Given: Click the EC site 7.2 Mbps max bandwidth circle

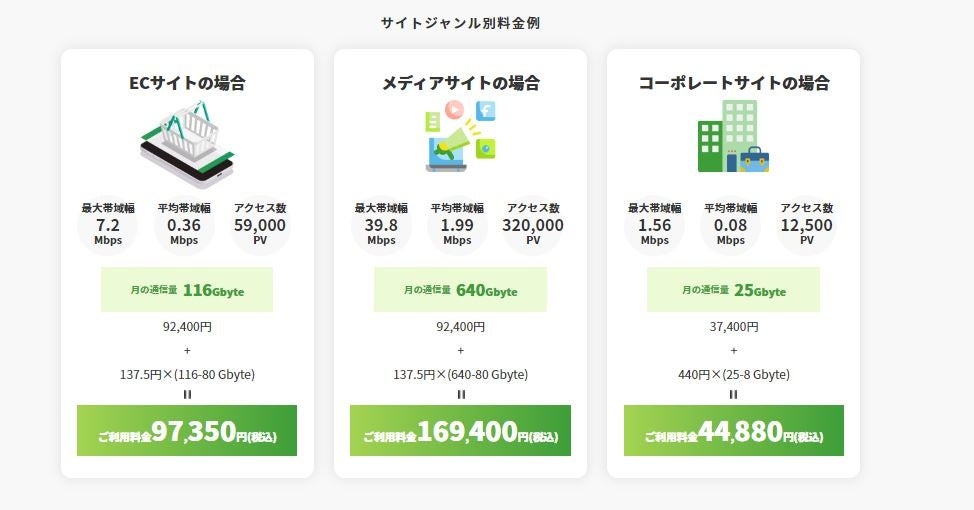Looking at the screenshot, I should (108, 225).
